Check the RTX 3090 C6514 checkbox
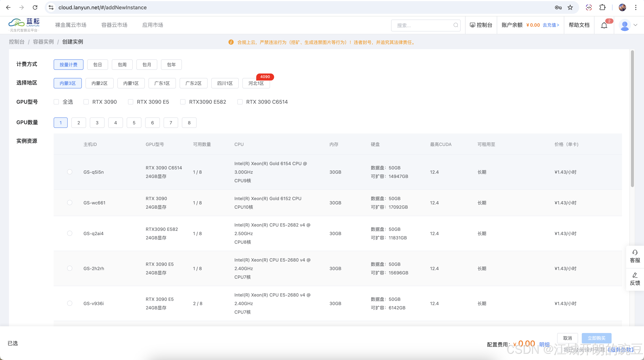 coord(240,102)
